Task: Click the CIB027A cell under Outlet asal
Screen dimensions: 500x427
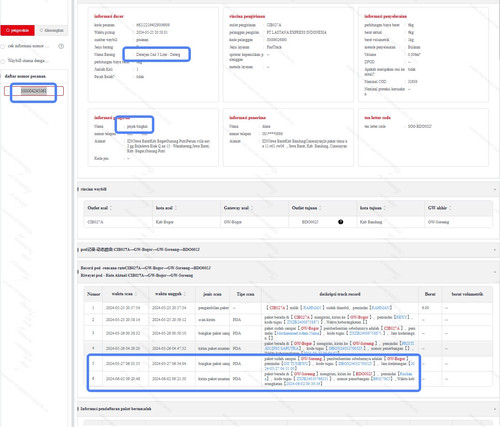Action: click(x=95, y=222)
